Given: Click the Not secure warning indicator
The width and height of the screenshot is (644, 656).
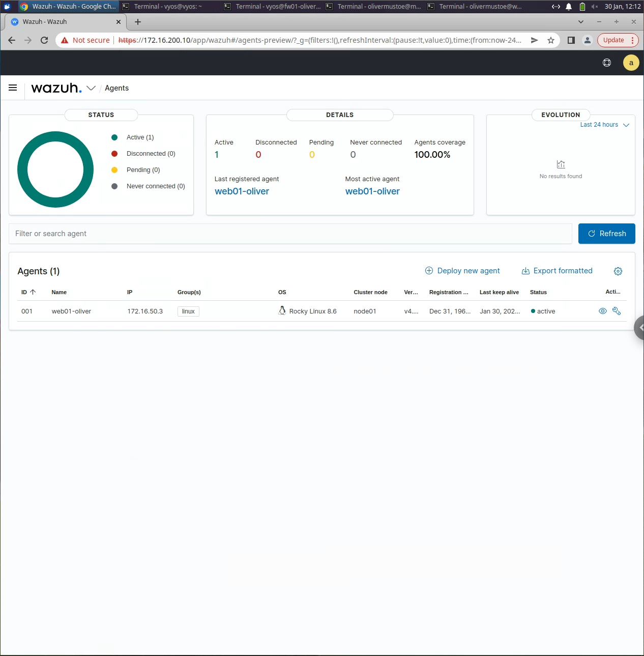Looking at the screenshot, I should click(x=85, y=40).
